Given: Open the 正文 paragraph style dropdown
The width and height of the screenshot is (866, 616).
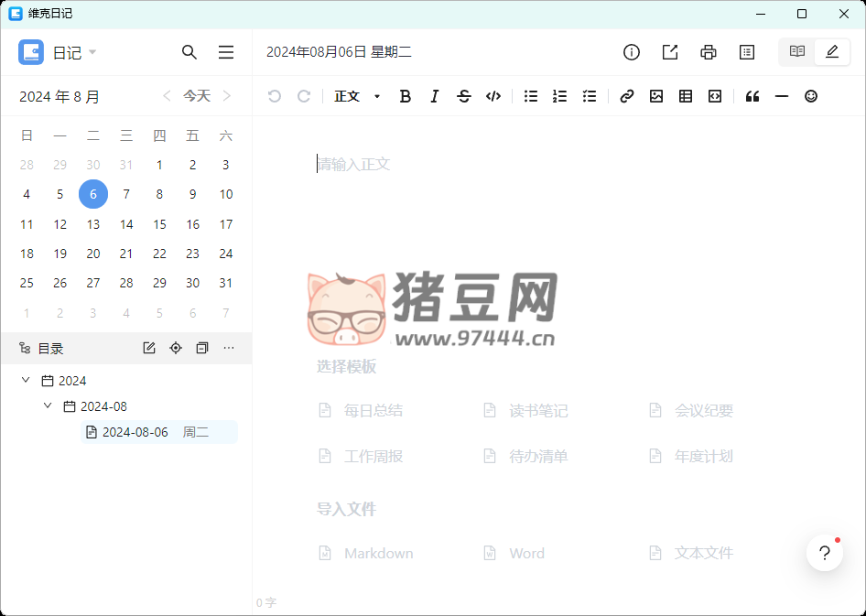Looking at the screenshot, I should (x=357, y=97).
